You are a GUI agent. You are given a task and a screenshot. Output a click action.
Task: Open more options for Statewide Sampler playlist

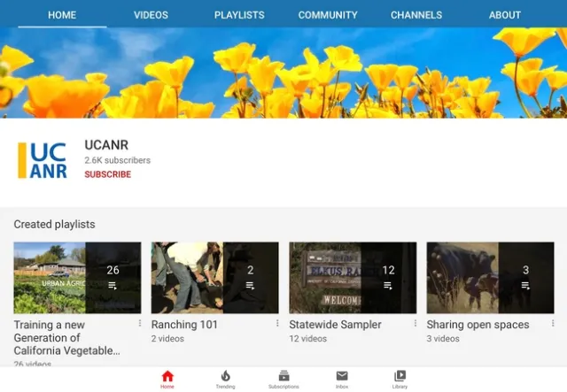pyautogui.click(x=415, y=324)
